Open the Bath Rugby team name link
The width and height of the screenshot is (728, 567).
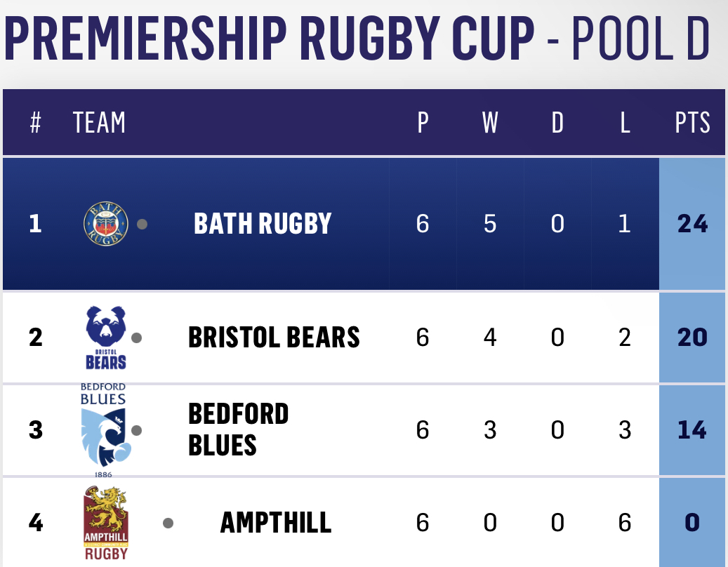[263, 224]
